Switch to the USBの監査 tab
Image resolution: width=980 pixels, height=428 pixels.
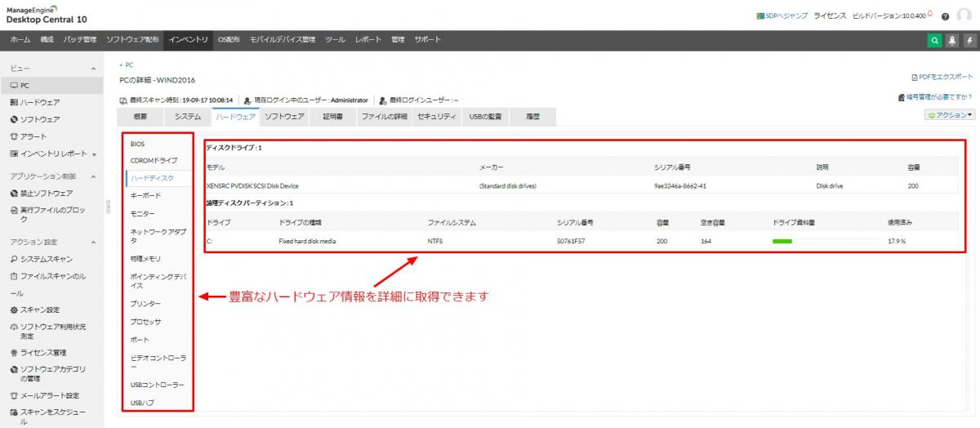(x=485, y=117)
